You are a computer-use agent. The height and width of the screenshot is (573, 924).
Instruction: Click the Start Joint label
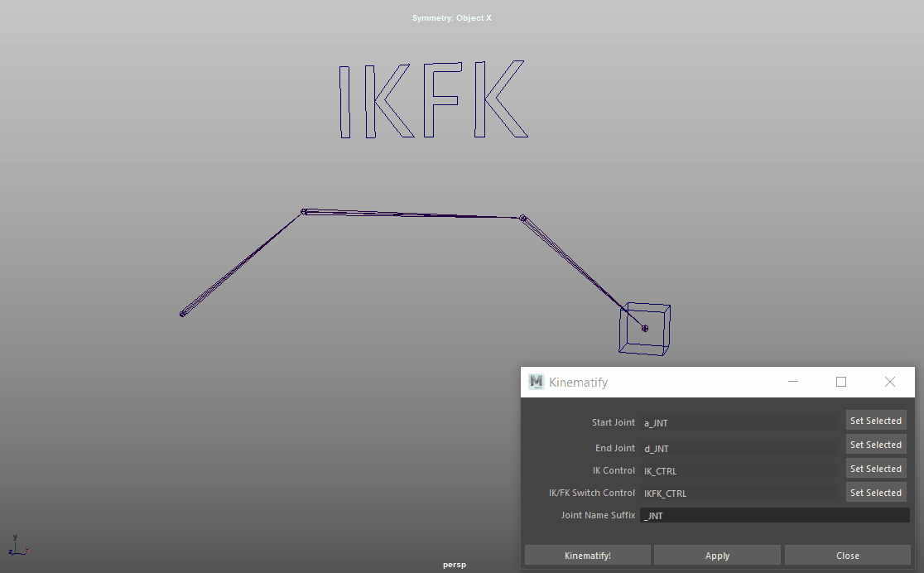click(614, 422)
